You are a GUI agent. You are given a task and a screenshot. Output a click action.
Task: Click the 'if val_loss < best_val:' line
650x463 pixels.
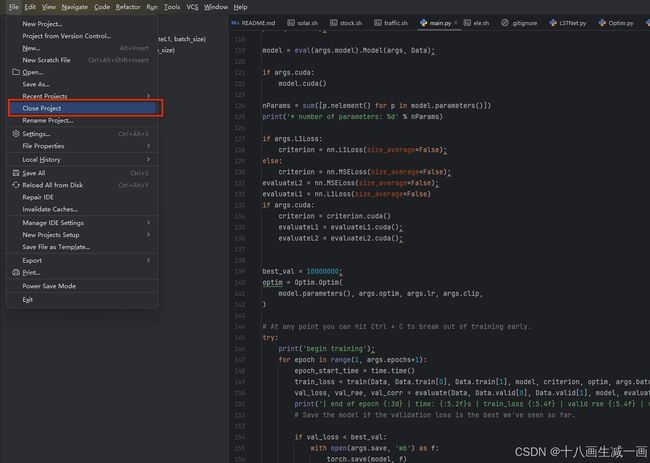pos(340,437)
